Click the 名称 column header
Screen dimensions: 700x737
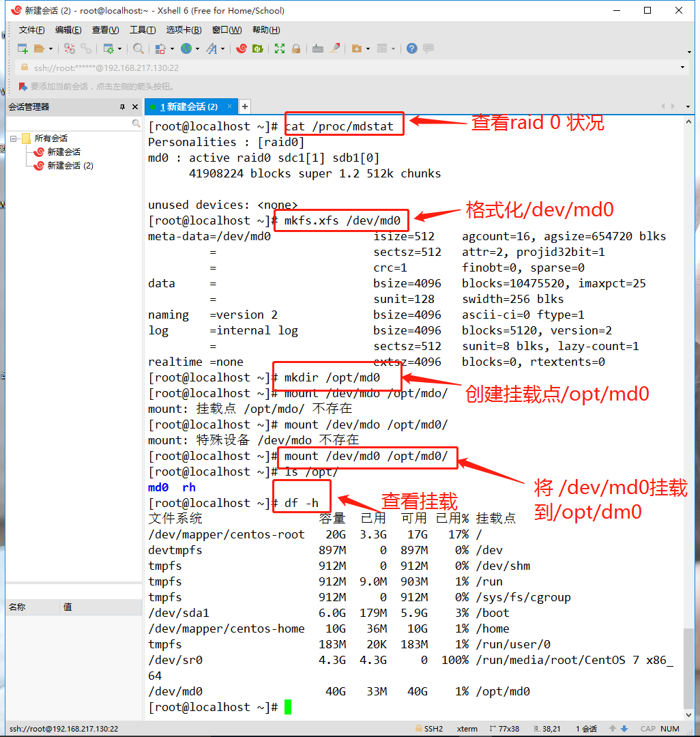[33, 607]
